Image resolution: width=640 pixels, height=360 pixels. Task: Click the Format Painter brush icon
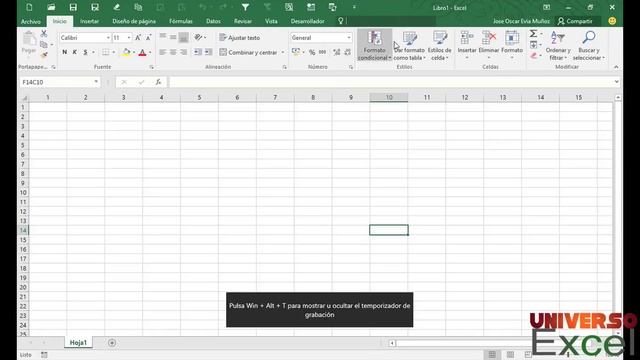click(x=44, y=55)
